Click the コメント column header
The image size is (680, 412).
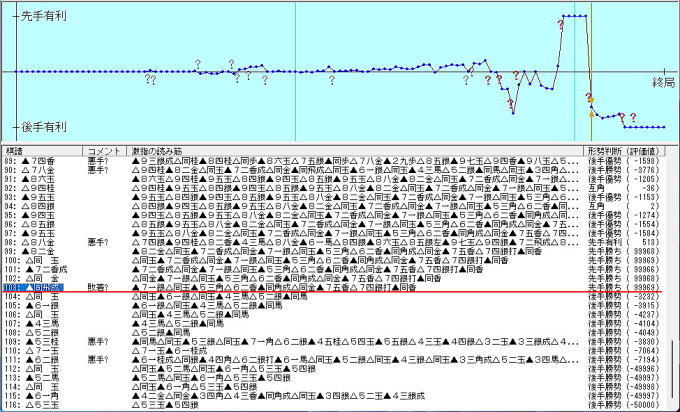point(105,150)
